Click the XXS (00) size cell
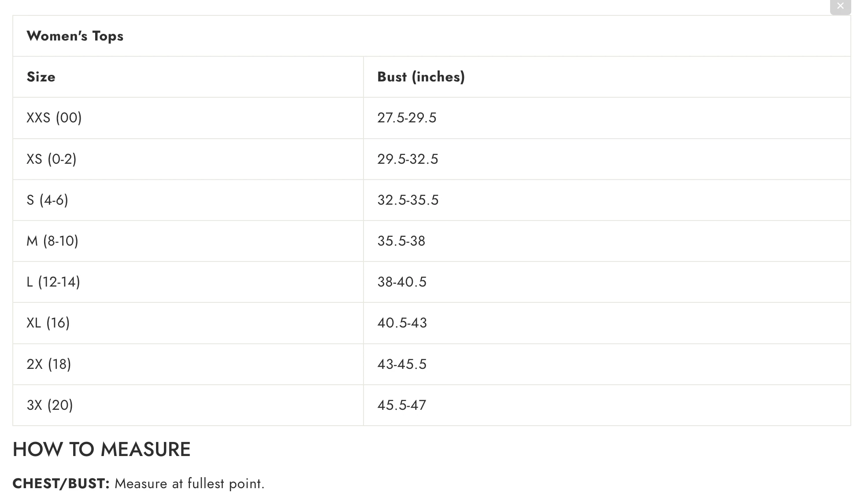The height and width of the screenshot is (493, 868). point(54,118)
